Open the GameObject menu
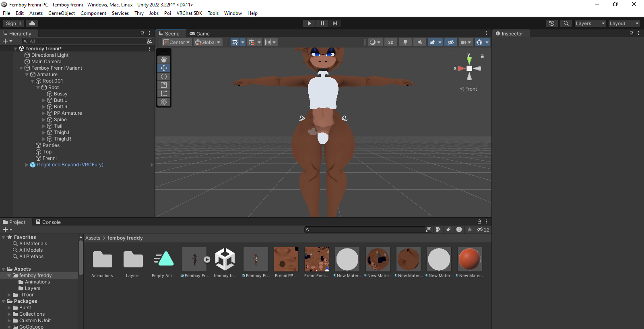 point(62,13)
